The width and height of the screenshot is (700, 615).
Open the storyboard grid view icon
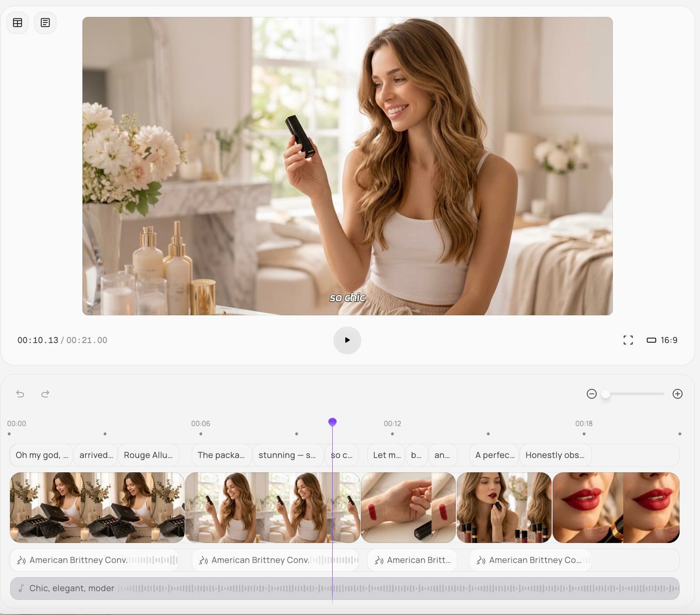(17, 23)
